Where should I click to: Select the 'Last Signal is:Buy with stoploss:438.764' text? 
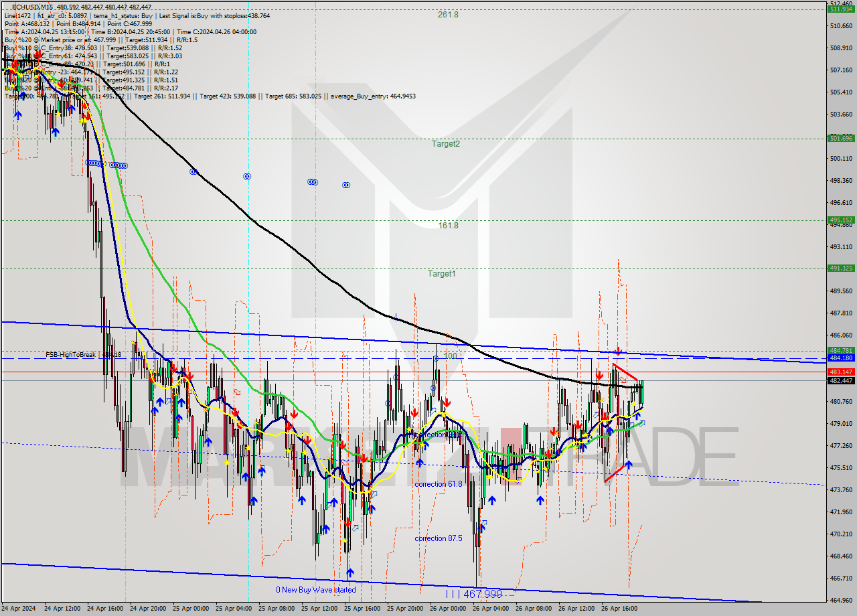click(214, 15)
